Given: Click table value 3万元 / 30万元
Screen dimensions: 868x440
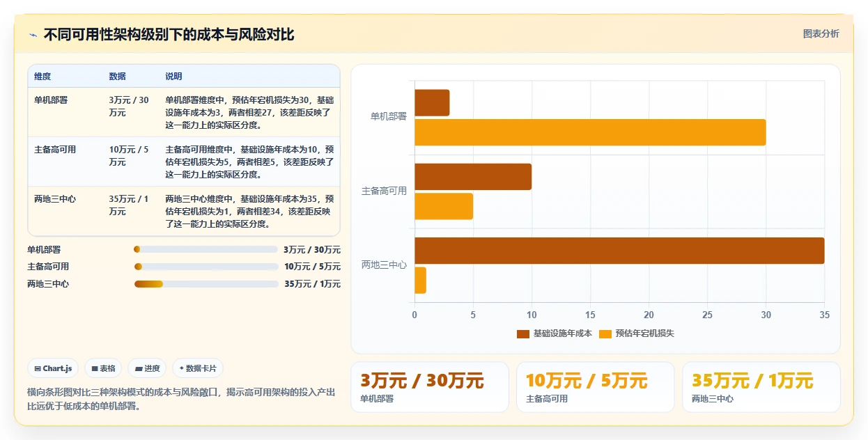Looking at the screenshot, I should pyautogui.click(x=129, y=107).
